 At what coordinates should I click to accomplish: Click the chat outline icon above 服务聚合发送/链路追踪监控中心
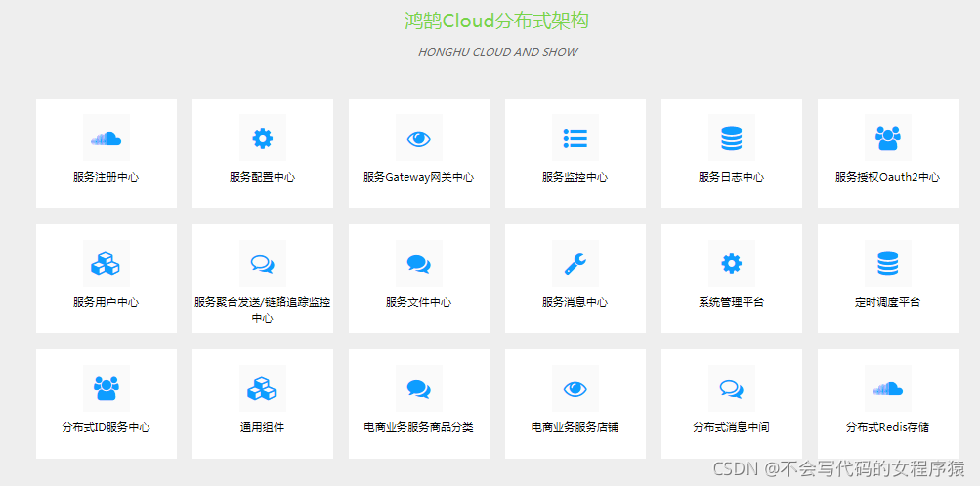pyautogui.click(x=263, y=263)
